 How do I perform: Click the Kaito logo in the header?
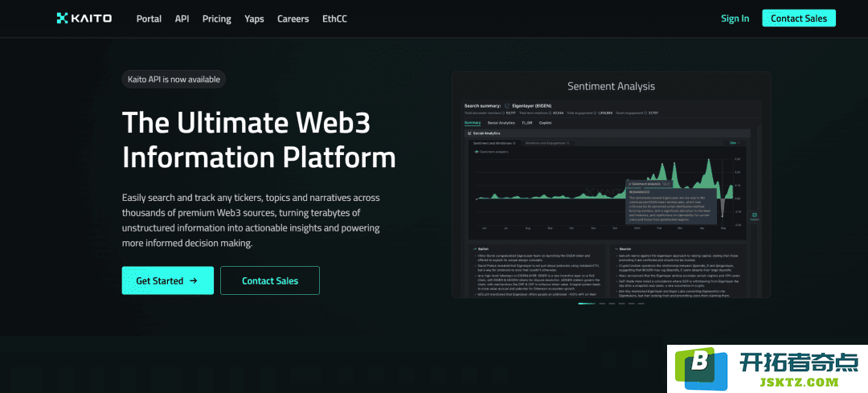pyautogui.click(x=84, y=18)
